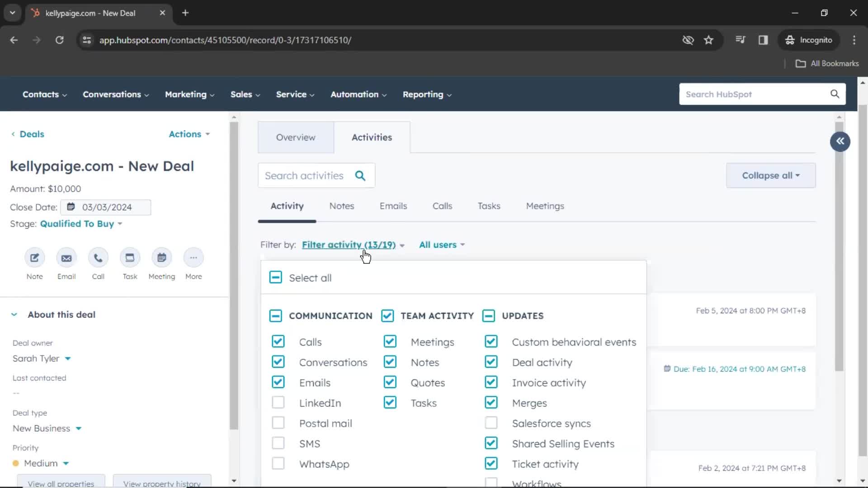Viewport: 868px width, 488px height.
Task: Go back to Deals list link
Action: (x=28, y=134)
